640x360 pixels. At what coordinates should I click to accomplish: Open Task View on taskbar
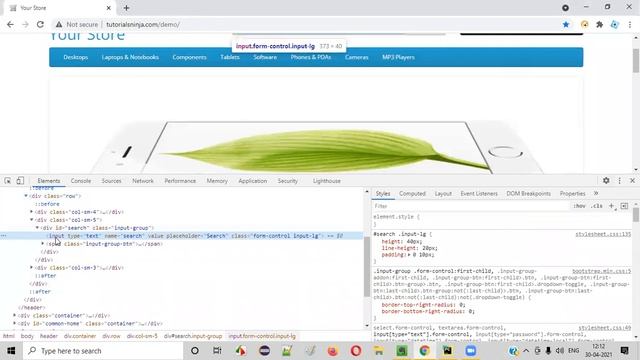(x=217, y=351)
